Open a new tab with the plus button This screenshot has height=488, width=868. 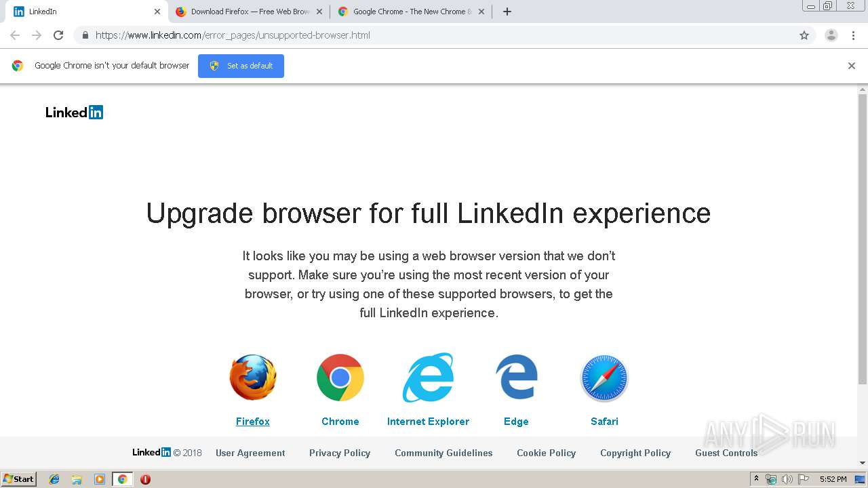[507, 12]
